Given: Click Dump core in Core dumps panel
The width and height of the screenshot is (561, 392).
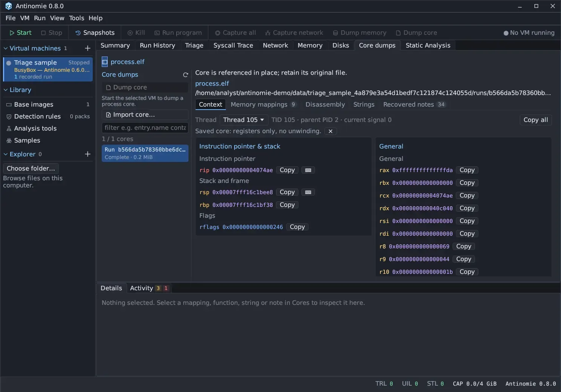Looking at the screenshot, I should tap(145, 87).
